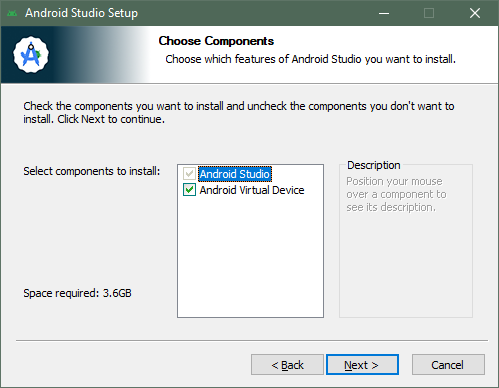This screenshot has height=388, width=499.
Task: Return to previous step with Back
Action: pyautogui.click(x=287, y=365)
